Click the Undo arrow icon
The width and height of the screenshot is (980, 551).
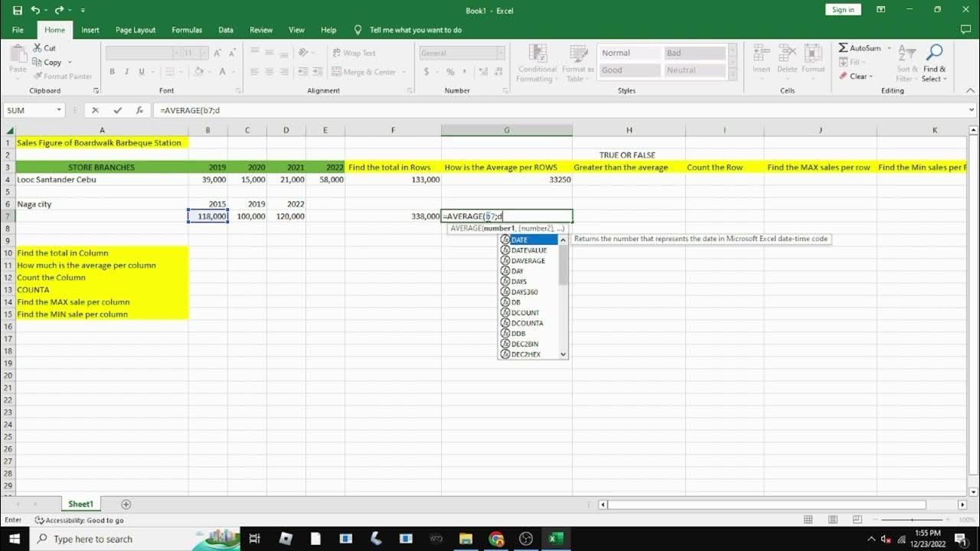pos(35,10)
